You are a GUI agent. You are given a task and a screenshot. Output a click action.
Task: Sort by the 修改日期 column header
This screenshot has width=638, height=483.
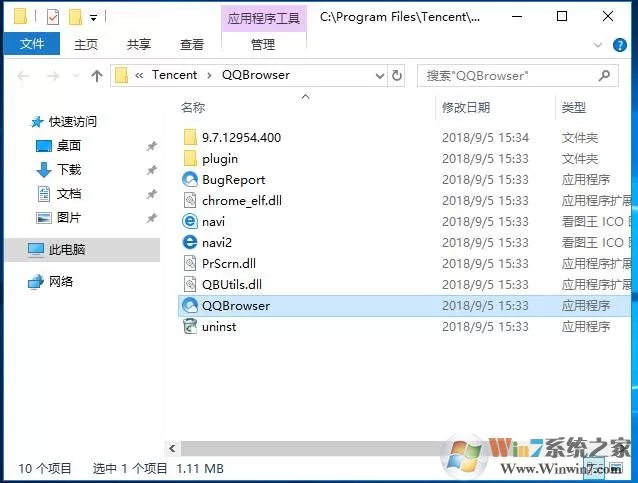[x=466, y=108]
